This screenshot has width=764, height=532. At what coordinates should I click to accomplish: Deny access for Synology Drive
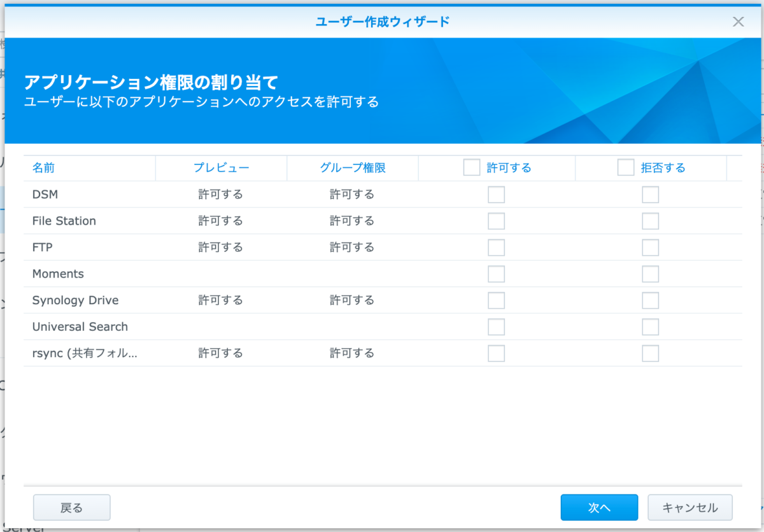click(x=651, y=300)
